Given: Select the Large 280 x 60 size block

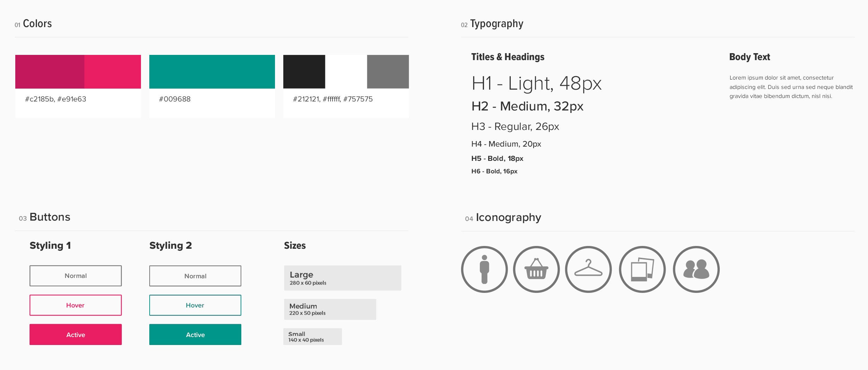Looking at the screenshot, I should pos(343,278).
